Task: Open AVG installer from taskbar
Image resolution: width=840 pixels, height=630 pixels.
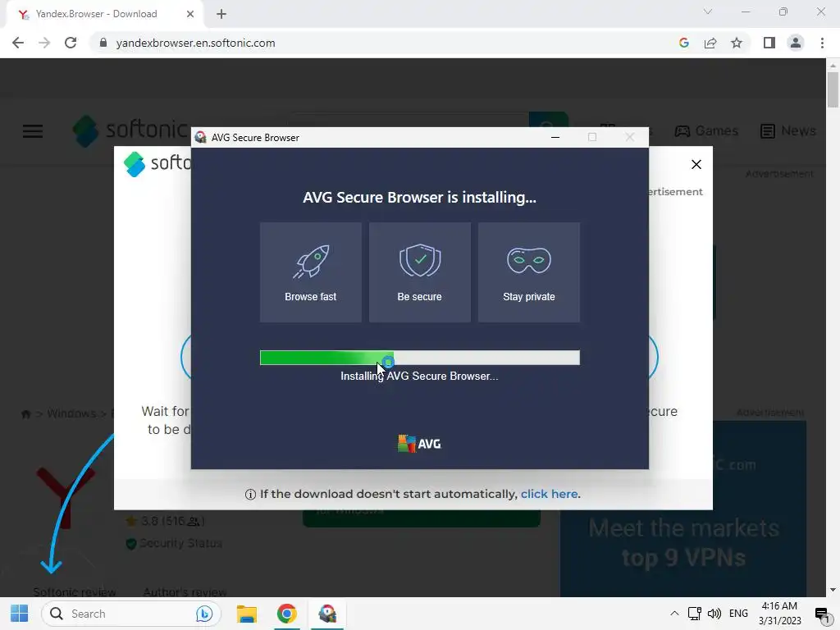Action: click(327, 614)
